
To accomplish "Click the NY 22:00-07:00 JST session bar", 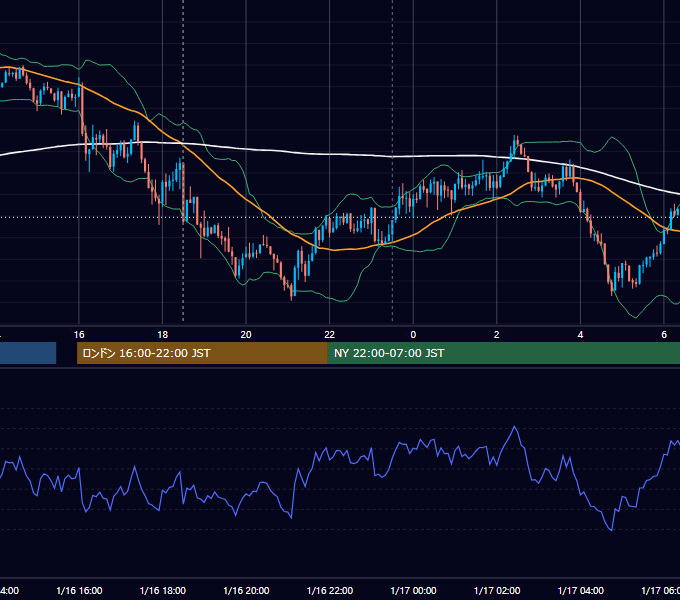I will tap(503, 353).
